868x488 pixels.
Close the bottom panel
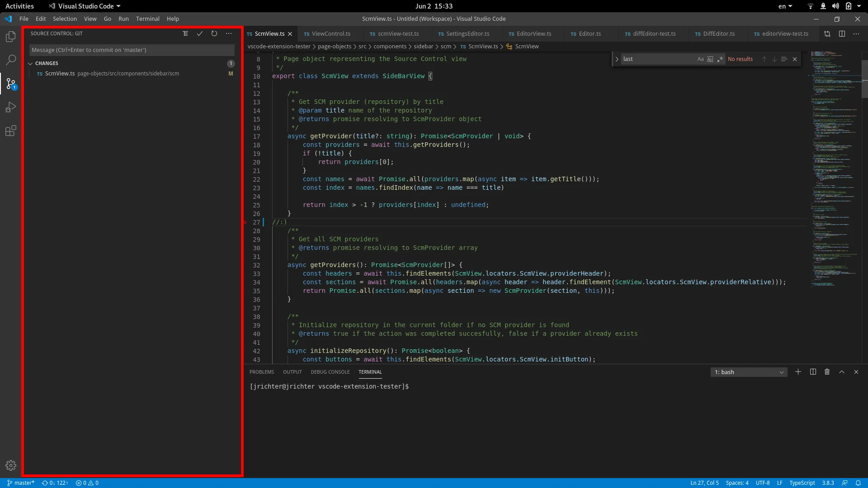pos(856,372)
